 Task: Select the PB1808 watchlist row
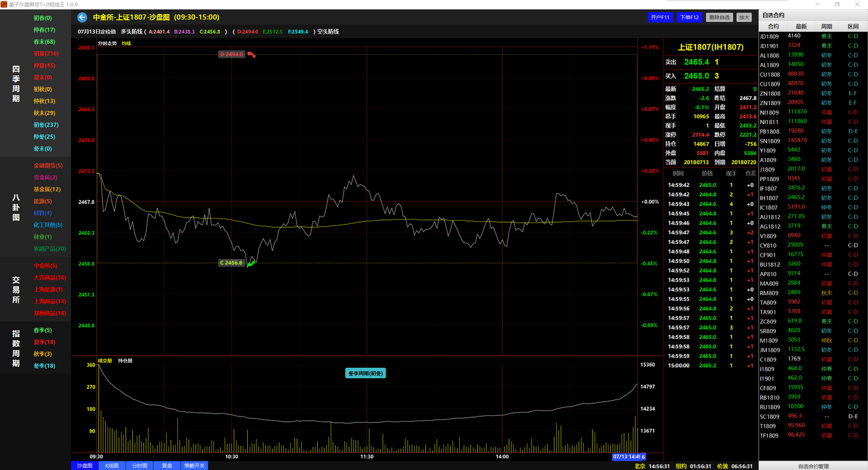click(x=813, y=131)
